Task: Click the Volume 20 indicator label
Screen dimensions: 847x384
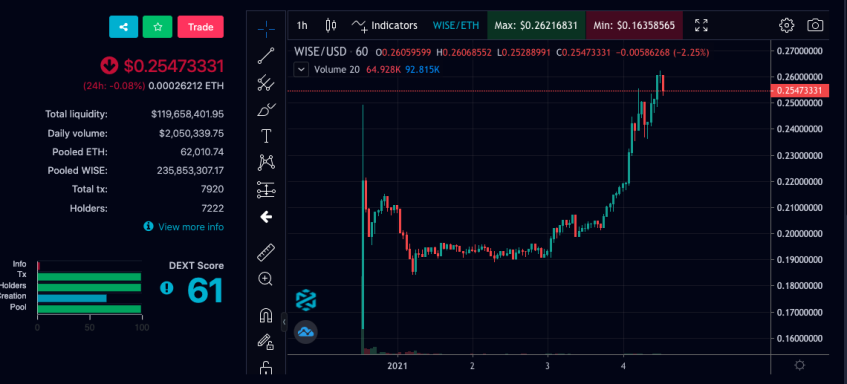Action: click(x=338, y=70)
